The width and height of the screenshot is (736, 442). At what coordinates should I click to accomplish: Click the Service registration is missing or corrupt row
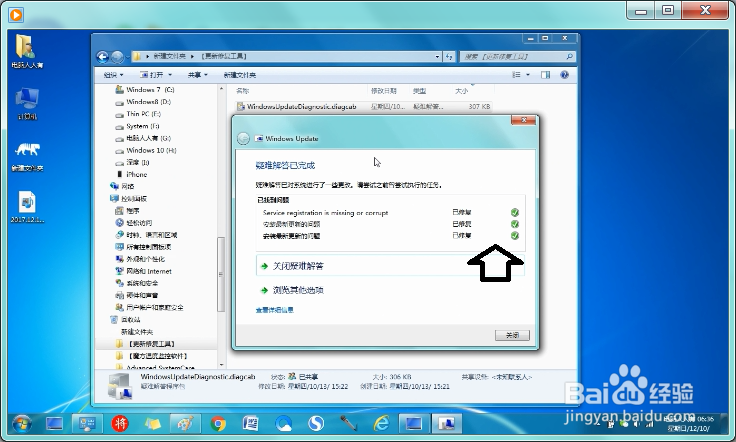coord(391,213)
